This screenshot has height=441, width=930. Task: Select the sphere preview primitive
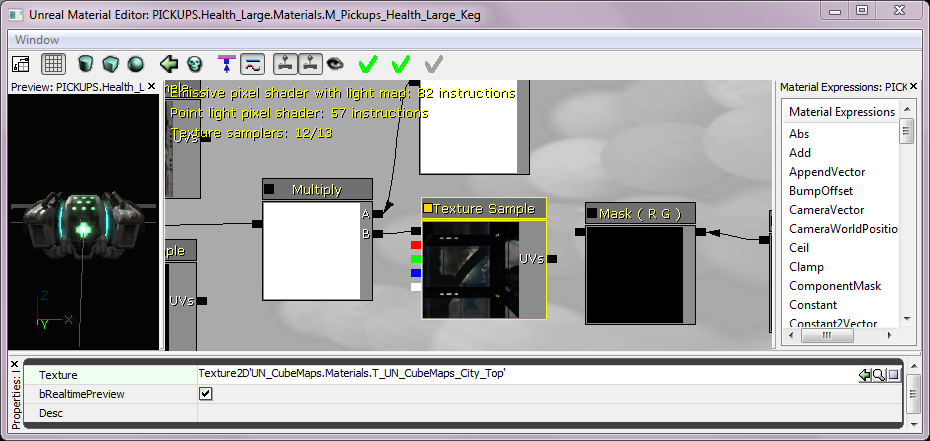(x=134, y=64)
